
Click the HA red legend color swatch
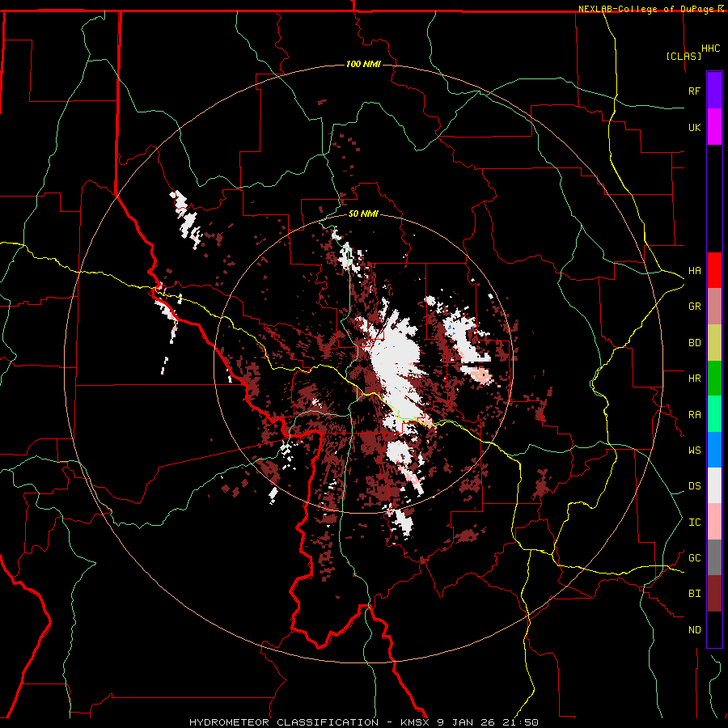pos(714,270)
